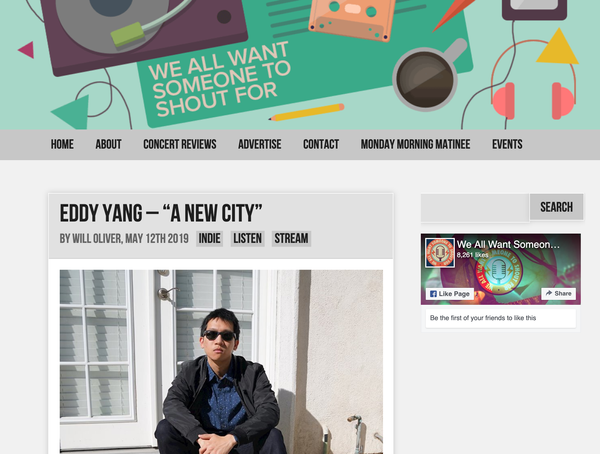
Task: Select the Indie tag
Action: pos(209,238)
